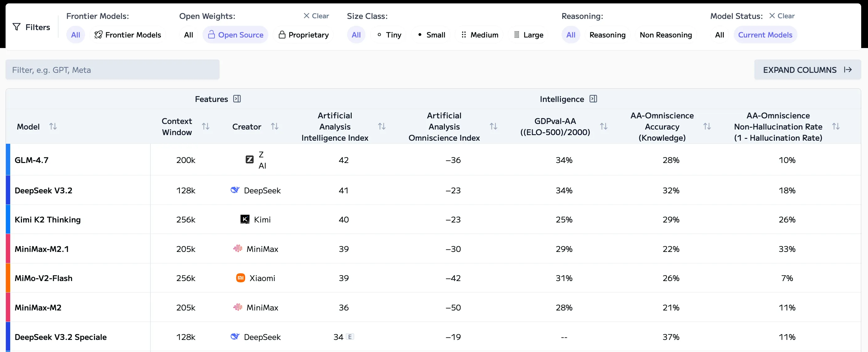
Task: Sort by Context Window arrows
Action: click(x=206, y=126)
